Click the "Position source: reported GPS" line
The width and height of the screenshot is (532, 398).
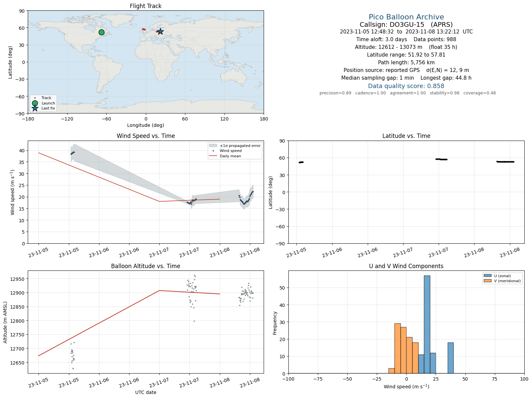point(406,70)
